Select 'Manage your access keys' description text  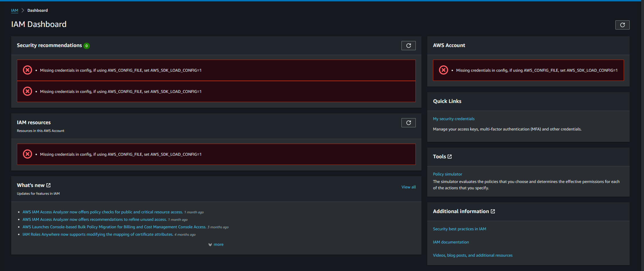(507, 129)
